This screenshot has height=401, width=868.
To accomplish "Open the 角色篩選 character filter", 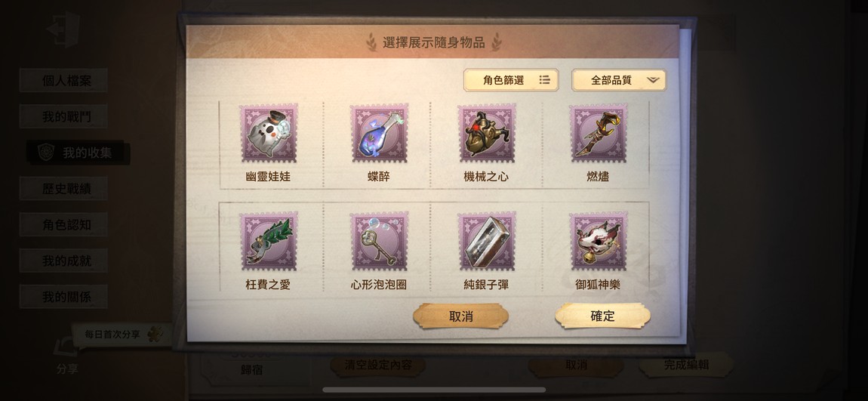I will pos(511,80).
